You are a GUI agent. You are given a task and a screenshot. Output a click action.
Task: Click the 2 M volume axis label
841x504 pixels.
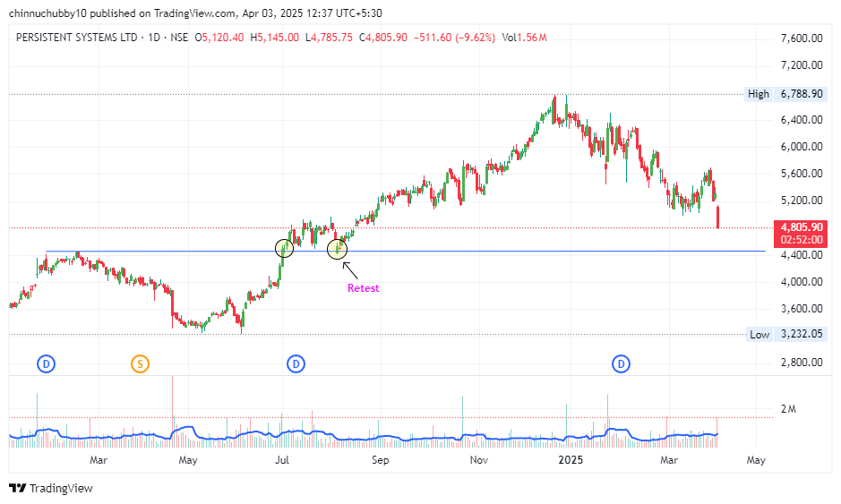788,409
